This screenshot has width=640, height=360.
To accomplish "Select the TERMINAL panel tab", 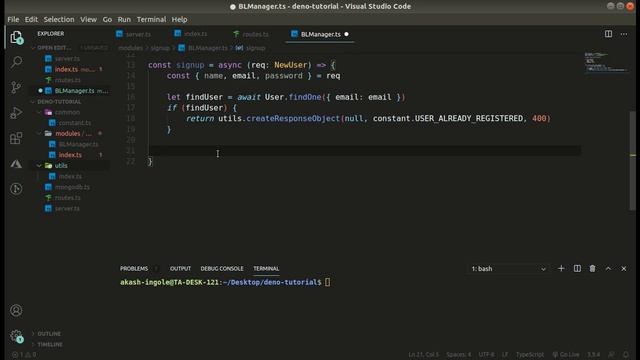I will pos(266,269).
